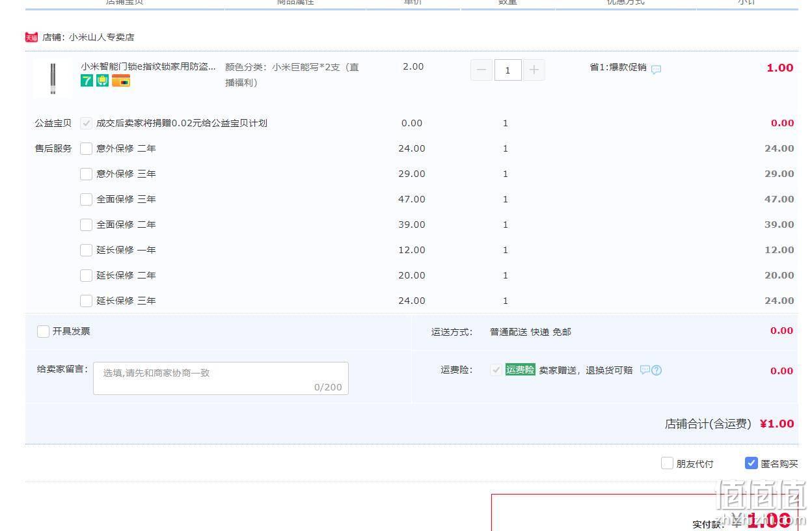
Task: Click the 29.00 unit price for 意外保修 三年
Action: point(412,174)
